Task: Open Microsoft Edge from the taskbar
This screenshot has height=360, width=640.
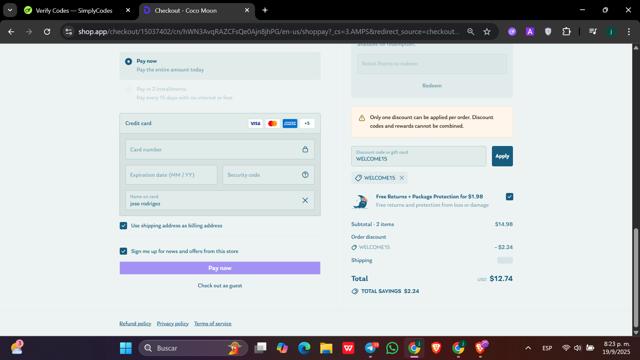Action: (x=304, y=348)
